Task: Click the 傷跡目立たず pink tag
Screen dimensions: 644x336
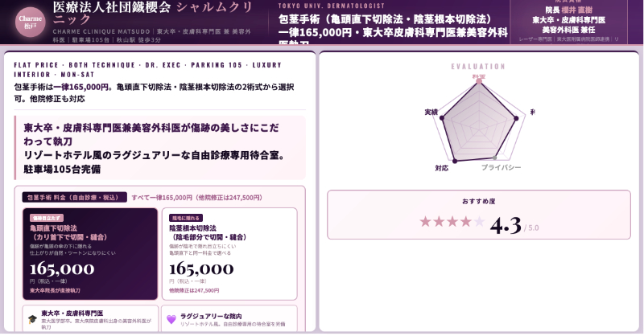Action: 47,218
